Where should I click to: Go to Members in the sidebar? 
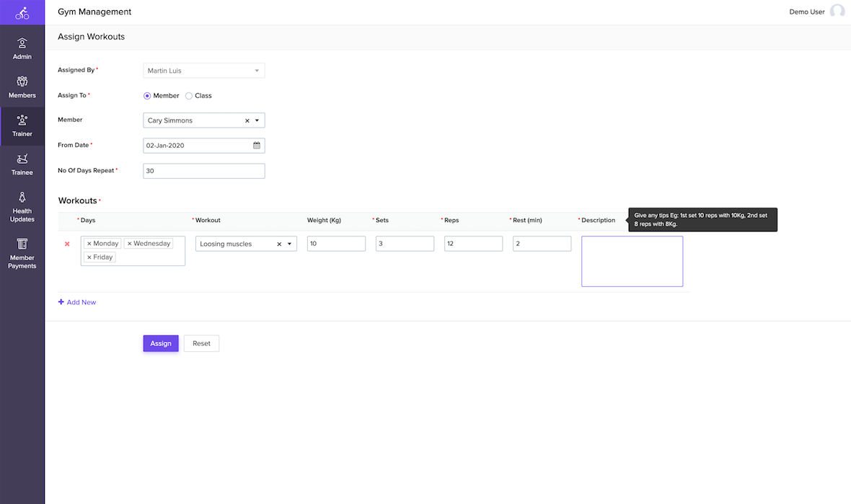[22, 87]
